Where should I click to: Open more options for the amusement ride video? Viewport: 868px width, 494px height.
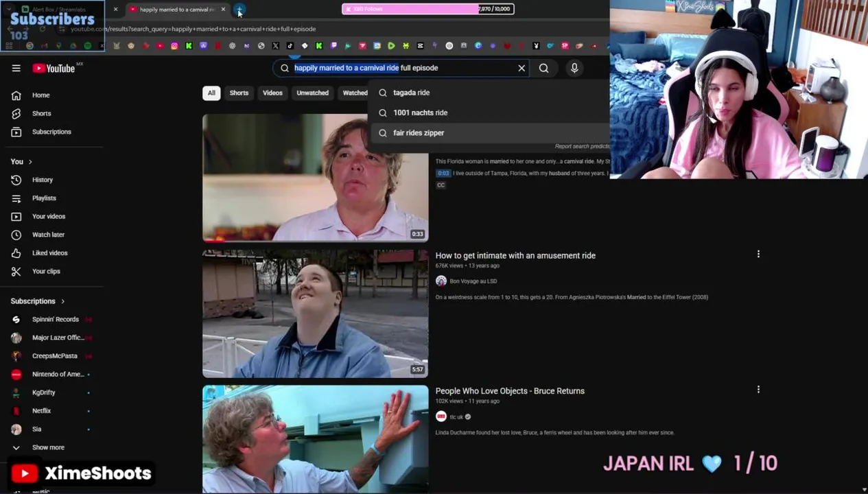click(758, 254)
